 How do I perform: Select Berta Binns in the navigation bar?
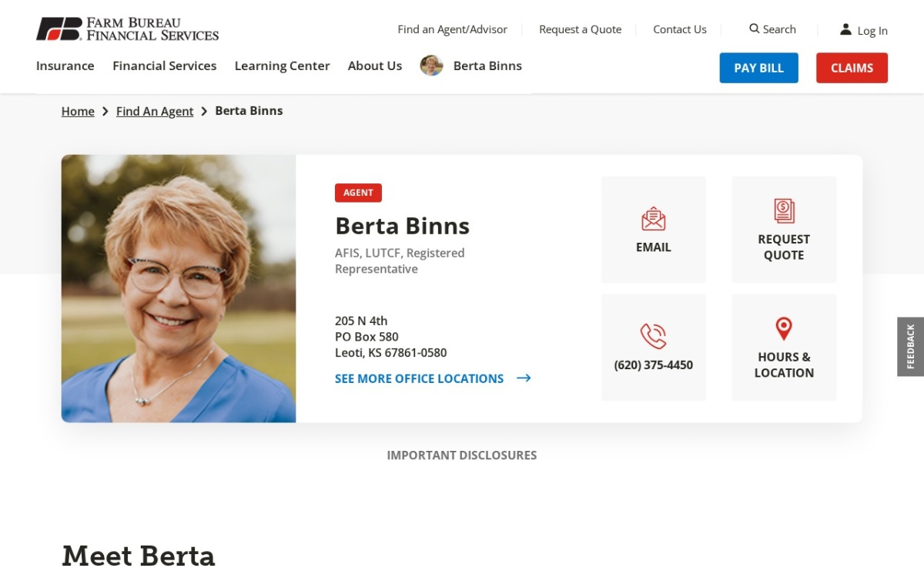pyautogui.click(x=487, y=66)
